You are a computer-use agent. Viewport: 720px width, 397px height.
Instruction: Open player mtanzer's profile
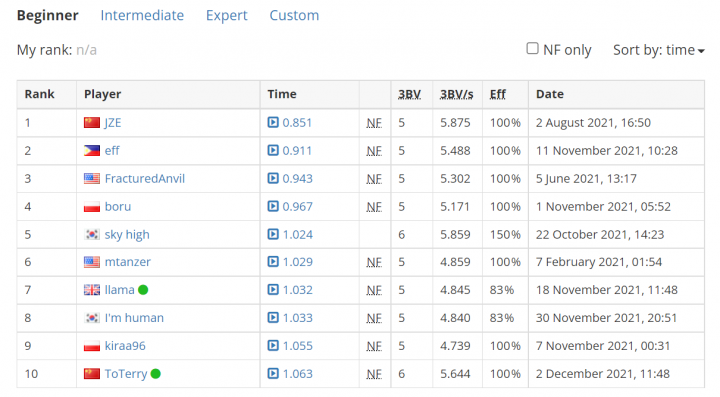[x=128, y=262]
